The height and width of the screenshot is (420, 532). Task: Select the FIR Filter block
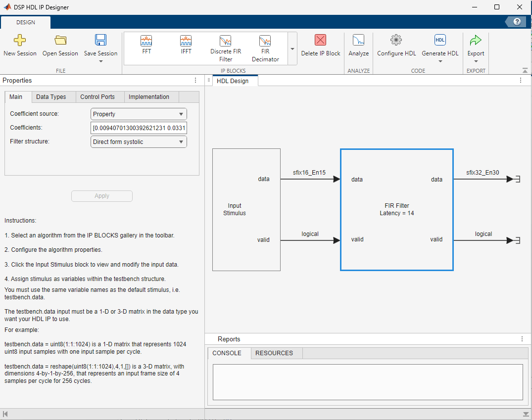pyautogui.click(x=396, y=209)
